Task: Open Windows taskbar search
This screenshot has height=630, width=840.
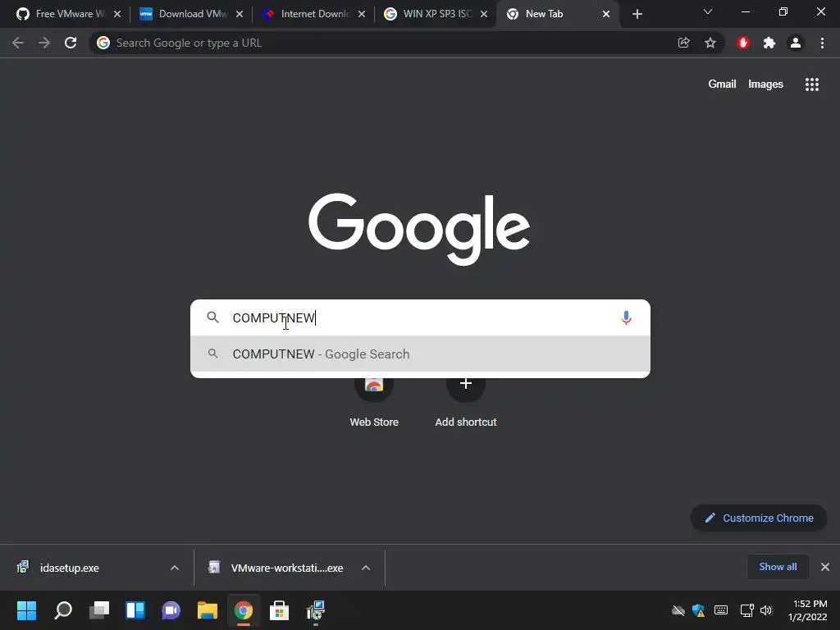Action: pos(63,610)
